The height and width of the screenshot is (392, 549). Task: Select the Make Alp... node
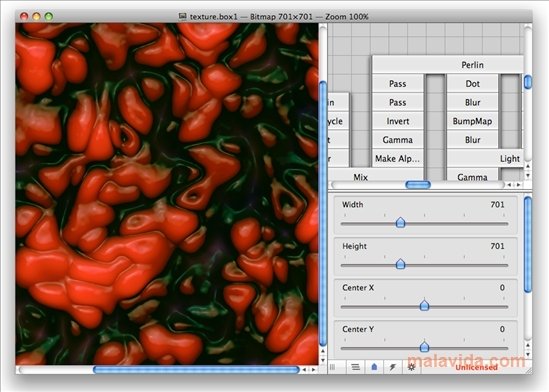pyautogui.click(x=397, y=159)
